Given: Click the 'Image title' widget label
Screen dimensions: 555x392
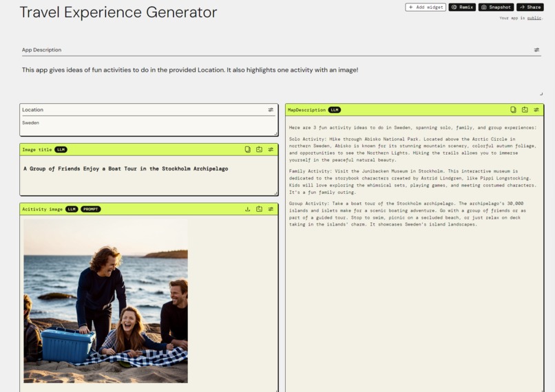Looking at the screenshot, I should pyautogui.click(x=36, y=150).
